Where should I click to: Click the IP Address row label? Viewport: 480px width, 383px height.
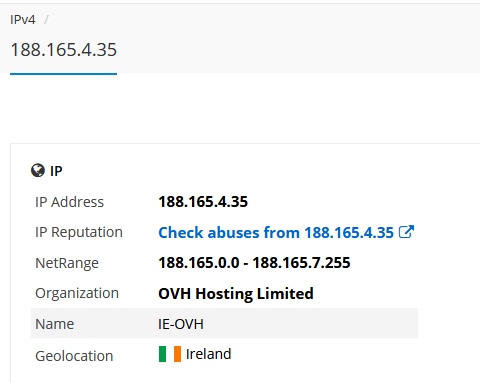pyautogui.click(x=70, y=202)
